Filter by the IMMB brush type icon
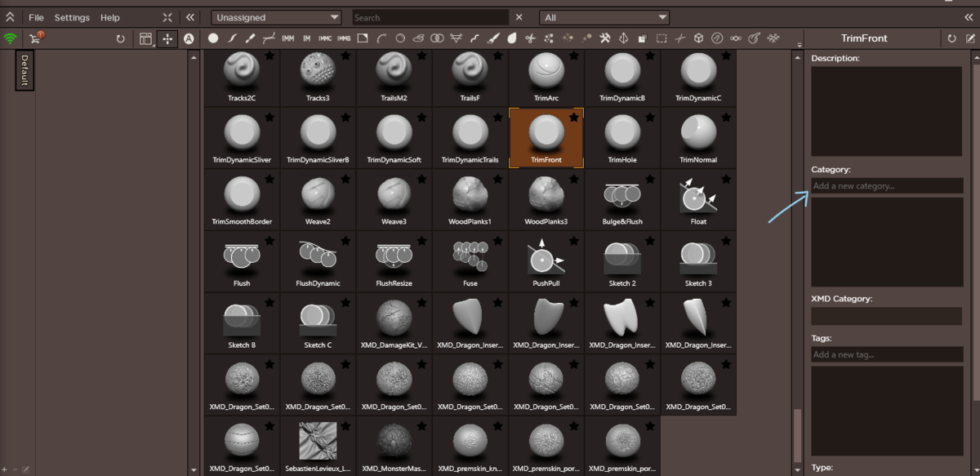Viewport: 980px width, 476px height. 344,38
